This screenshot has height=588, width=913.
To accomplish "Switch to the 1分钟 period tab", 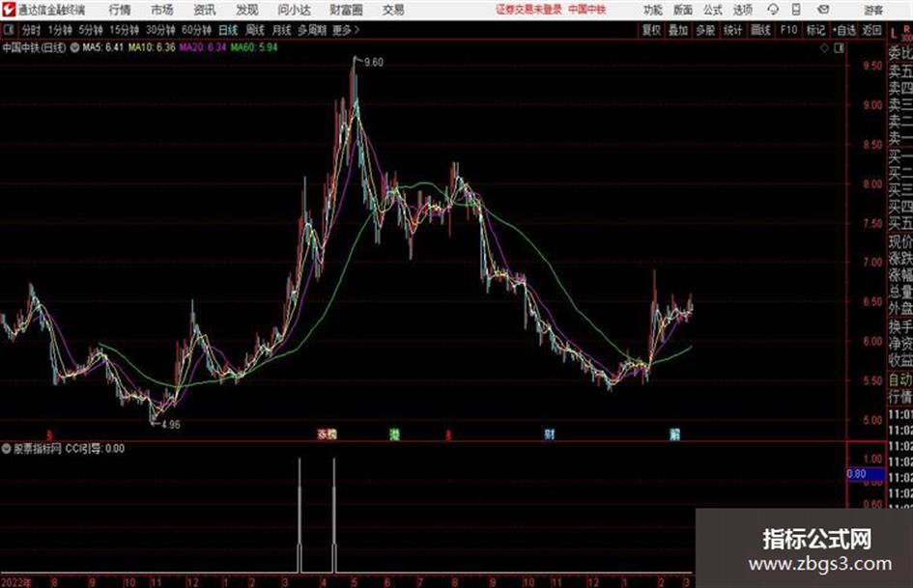I will [x=60, y=30].
